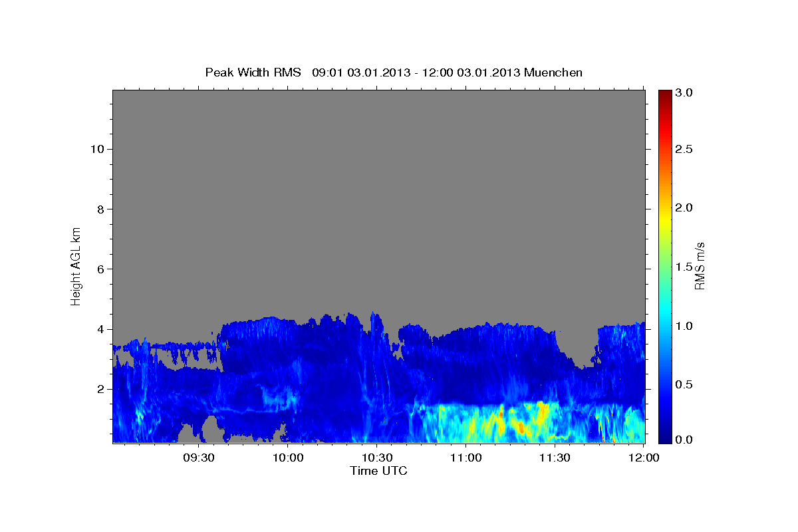Viewport: 798px width, 532px height.
Task: Click the 'Time UTC' axis label
Action: click(x=378, y=471)
